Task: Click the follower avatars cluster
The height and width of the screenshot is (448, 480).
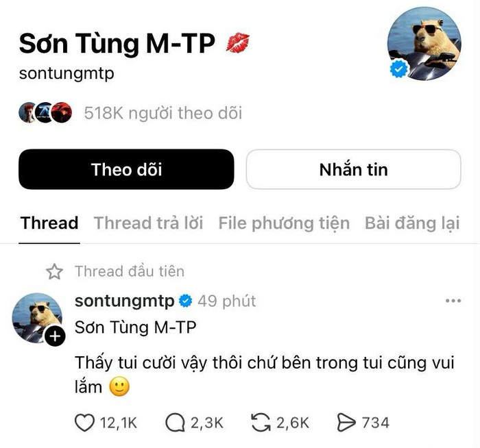Action: click(x=45, y=112)
